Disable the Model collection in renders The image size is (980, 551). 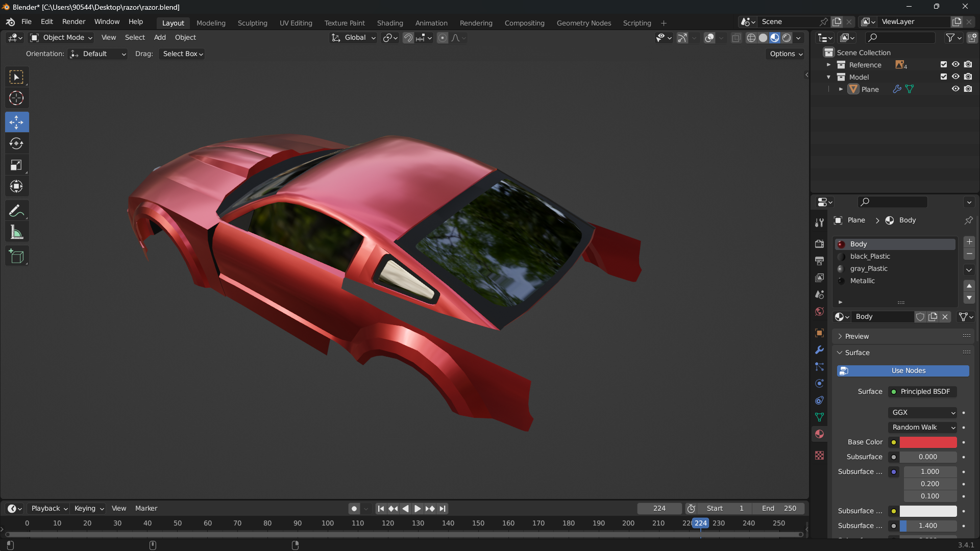968,77
